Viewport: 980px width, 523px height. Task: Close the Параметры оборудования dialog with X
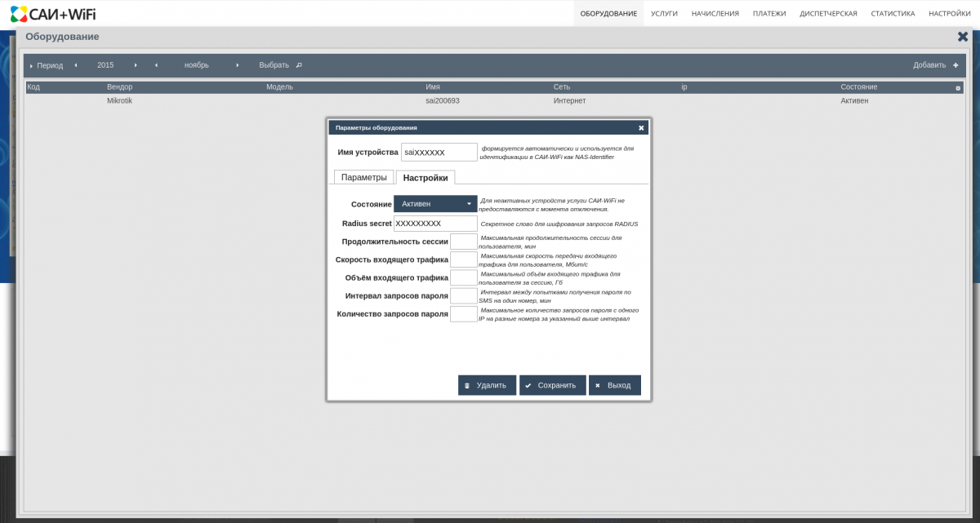pos(641,127)
